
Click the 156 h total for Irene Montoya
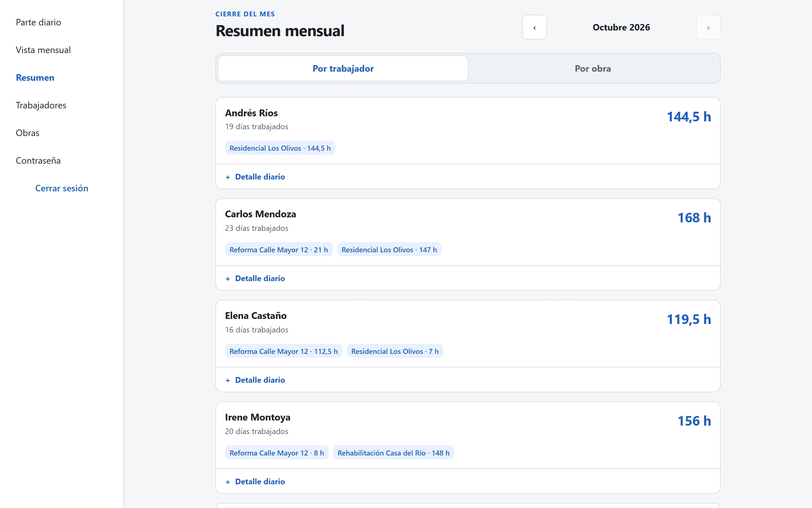coord(694,421)
